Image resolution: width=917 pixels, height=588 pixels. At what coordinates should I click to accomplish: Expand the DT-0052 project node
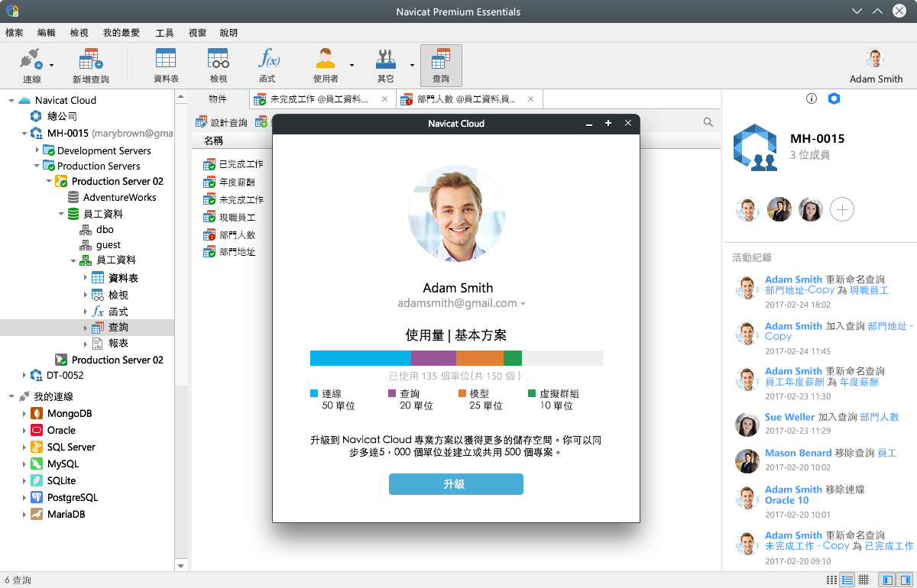(24, 375)
